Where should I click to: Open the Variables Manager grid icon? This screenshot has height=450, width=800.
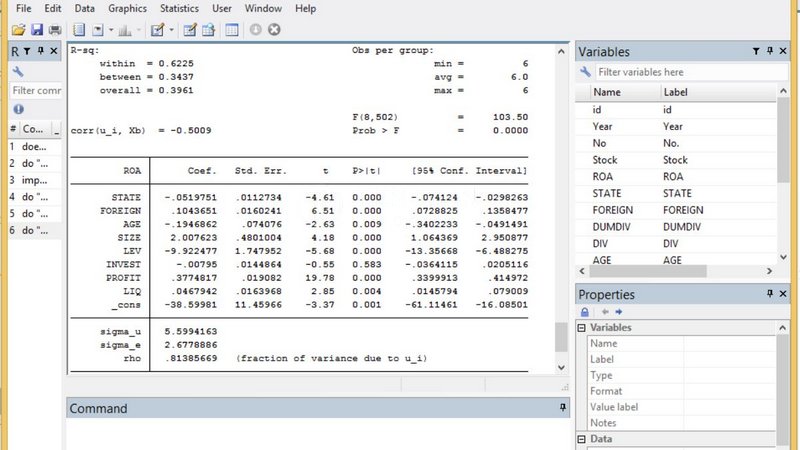232,30
